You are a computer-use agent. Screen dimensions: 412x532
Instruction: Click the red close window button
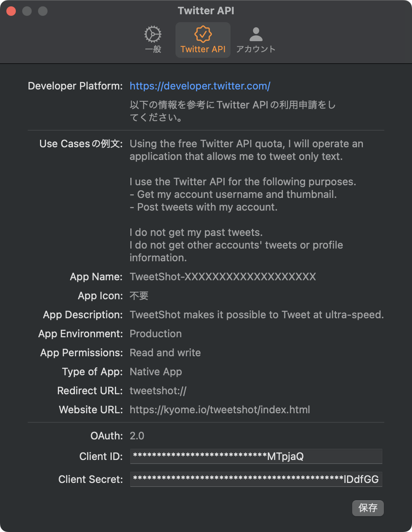11,11
